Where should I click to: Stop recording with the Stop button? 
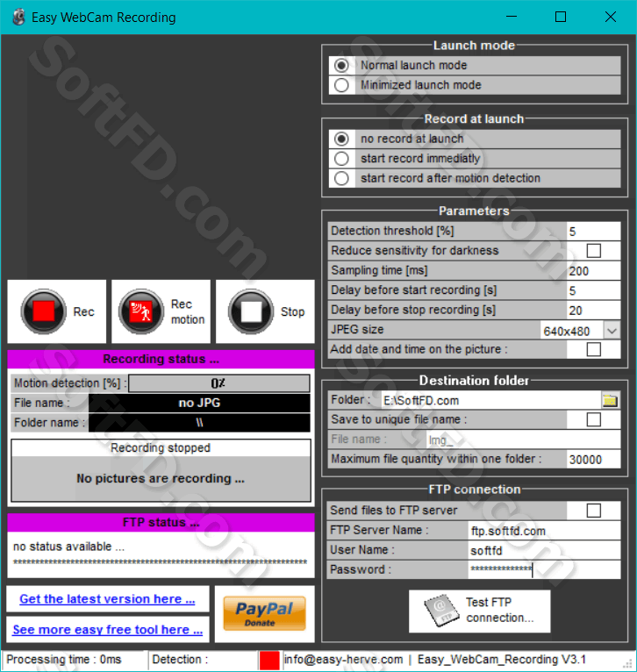(265, 311)
